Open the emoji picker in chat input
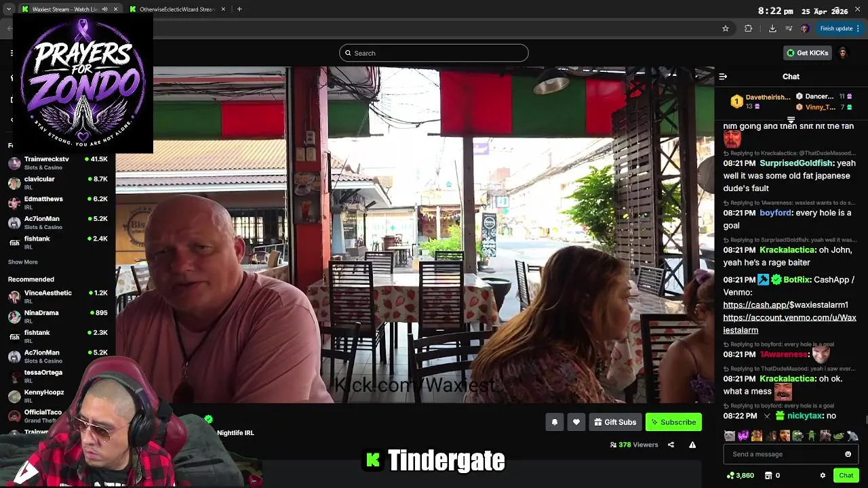 coord(848,454)
